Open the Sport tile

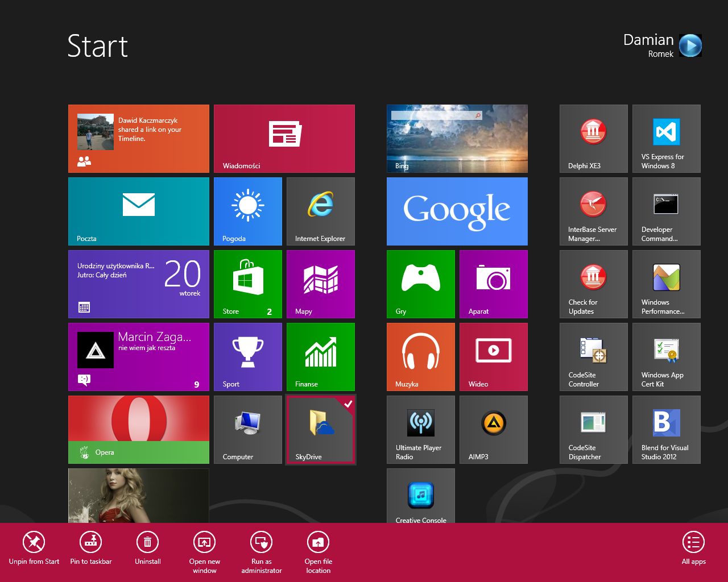click(x=248, y=357)
